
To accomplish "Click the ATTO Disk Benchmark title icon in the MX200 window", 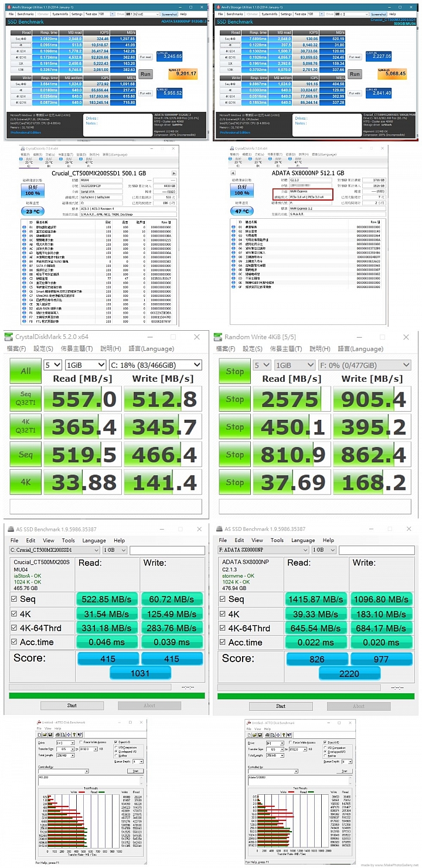I will [x=39, y=723].
